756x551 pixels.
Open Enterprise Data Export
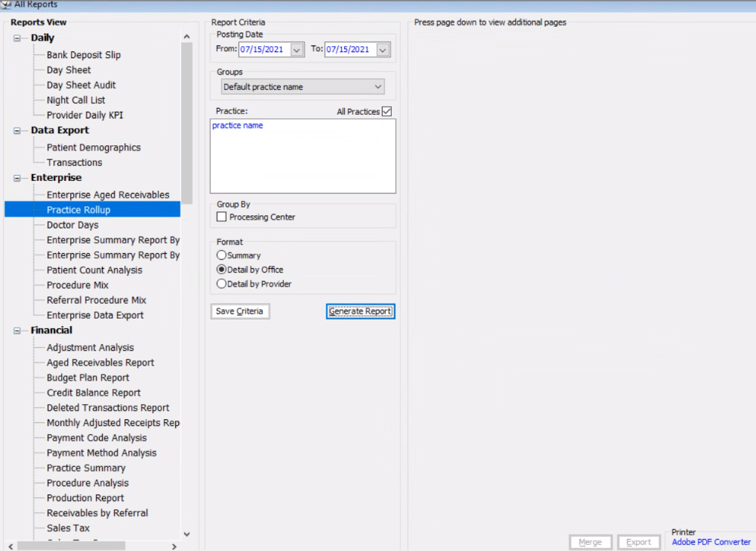tap(95, 315)
